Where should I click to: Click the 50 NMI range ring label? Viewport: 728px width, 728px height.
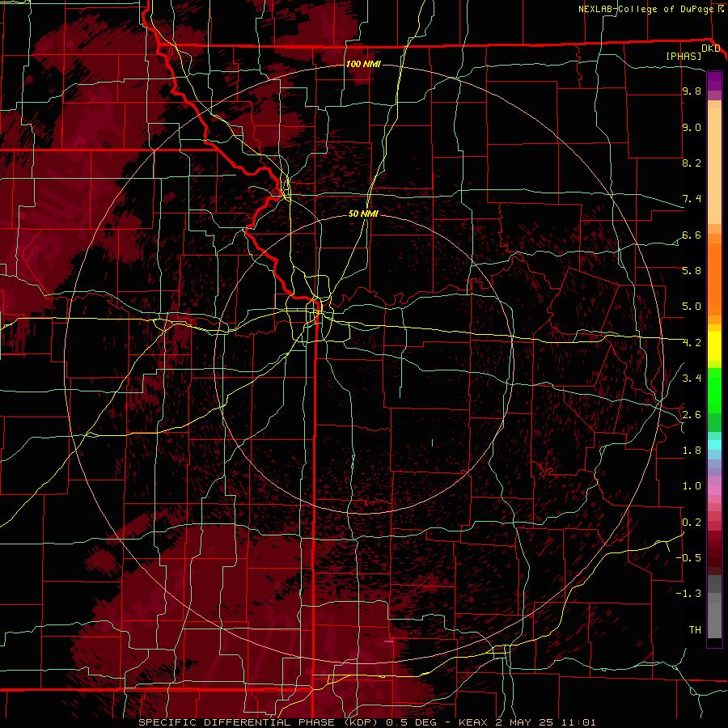[363, 214]
